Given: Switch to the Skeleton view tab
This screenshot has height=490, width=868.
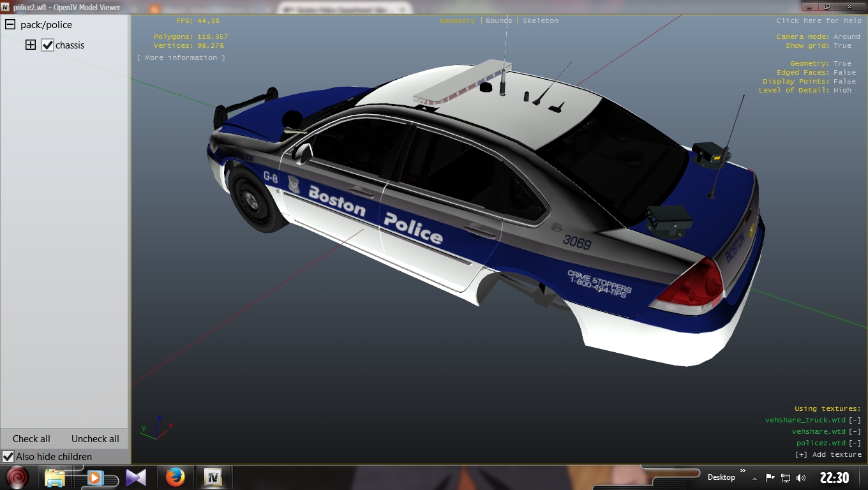Looking at the screenshot, I should [540, 20].
